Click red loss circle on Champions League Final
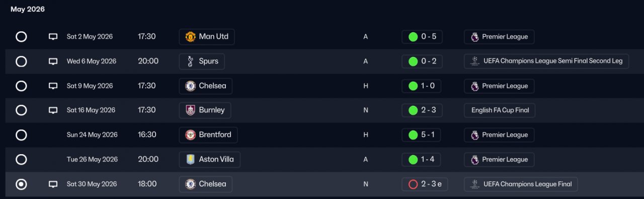 point(413,184)
